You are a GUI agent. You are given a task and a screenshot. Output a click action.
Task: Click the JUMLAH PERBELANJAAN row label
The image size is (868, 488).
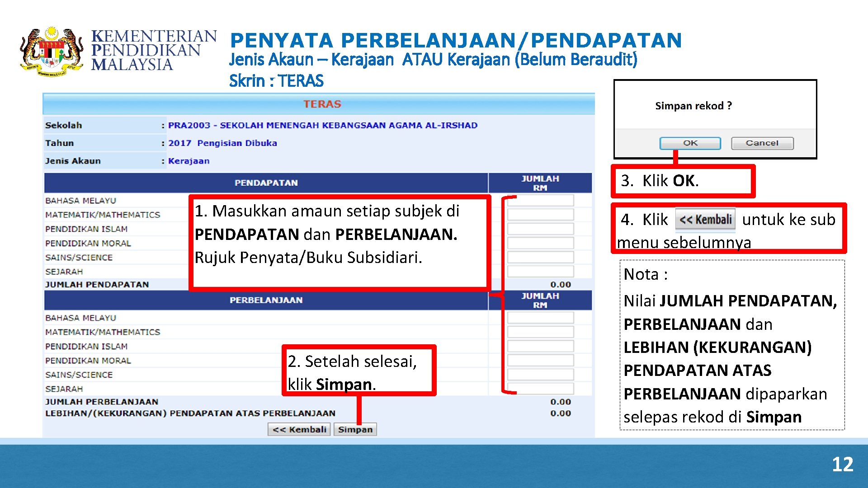pyautogui.click(x=102, y=402)
